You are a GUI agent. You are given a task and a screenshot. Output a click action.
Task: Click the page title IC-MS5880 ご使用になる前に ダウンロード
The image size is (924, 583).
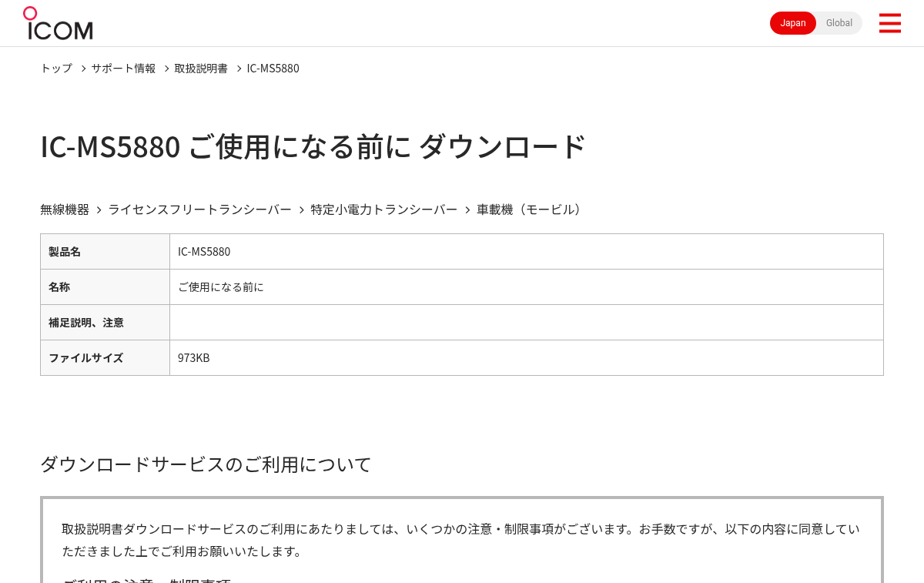(x=313, y=146)
